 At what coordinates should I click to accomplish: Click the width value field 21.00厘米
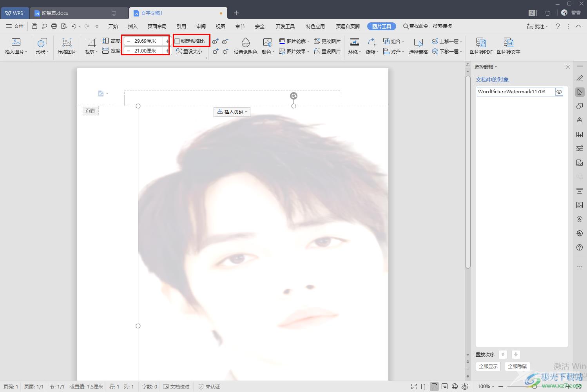(148, 51)
